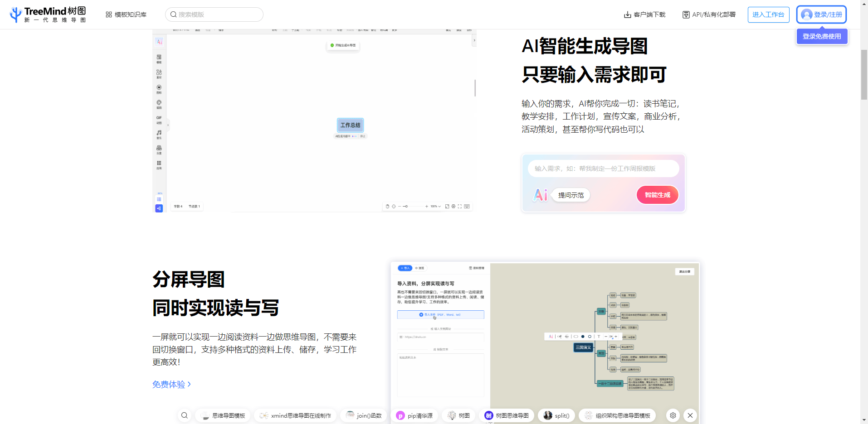Expand the collapsed side panel with the chevron arrow
Screen dimensions: 868x424
point(167,124)
